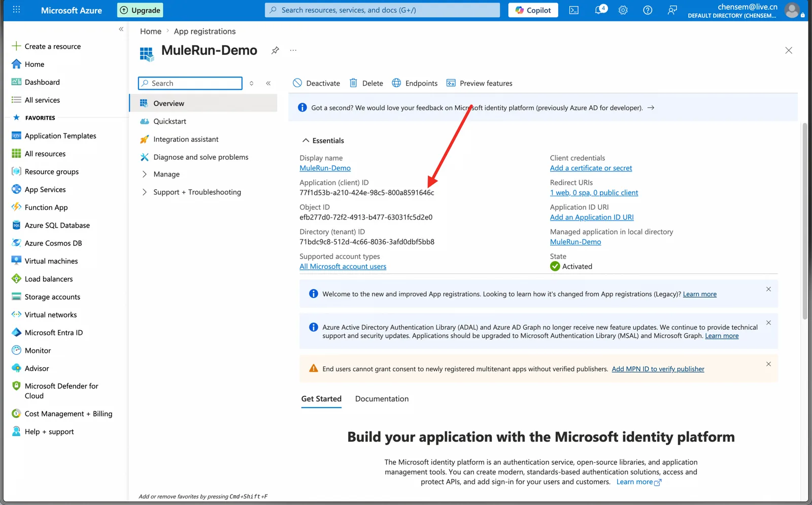Image resolution: width=812 pixels, height=505 pixels.
Task: Collapse the left portal sidebar
Action: 121,29
